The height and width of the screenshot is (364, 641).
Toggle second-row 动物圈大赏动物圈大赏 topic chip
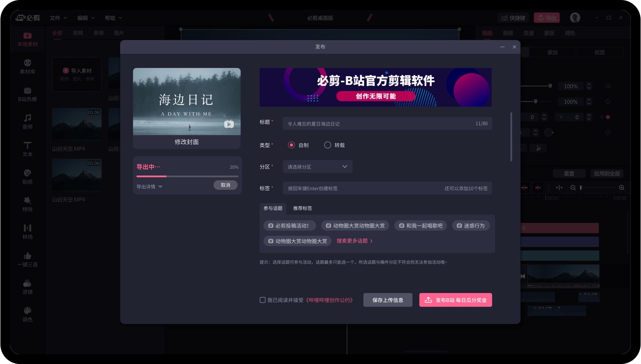[x=297, y=241]
